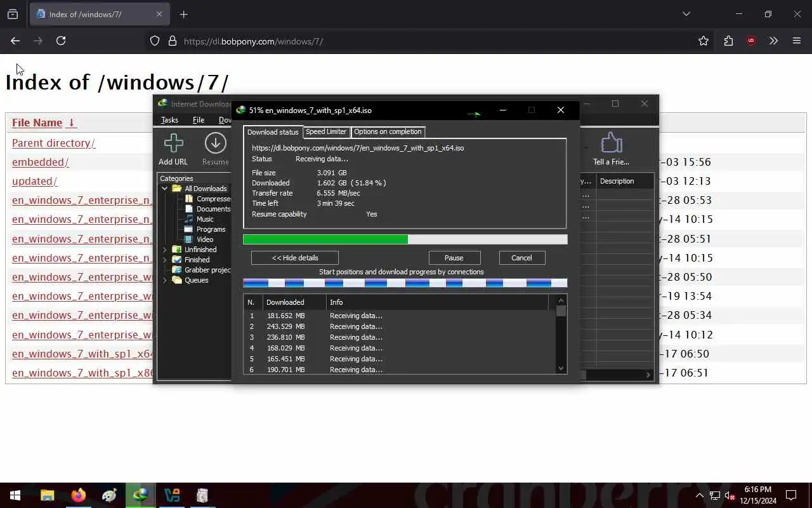Click connections list scrollbar down arrow
The height and width of the screenshot is (508, 812).
(x=561, y=368)
